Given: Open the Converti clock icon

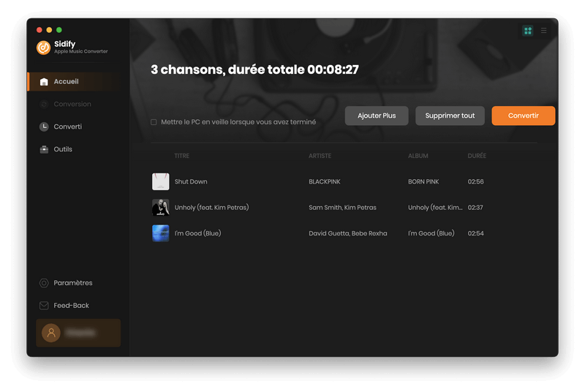Looking at the screenshot, I should tap(44, 127).
